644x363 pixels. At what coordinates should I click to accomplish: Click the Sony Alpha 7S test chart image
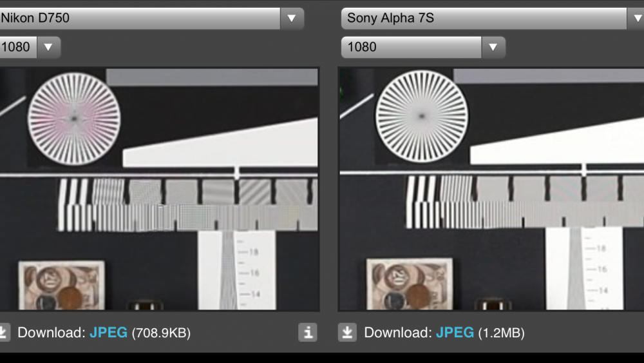(x=491, y=193)
